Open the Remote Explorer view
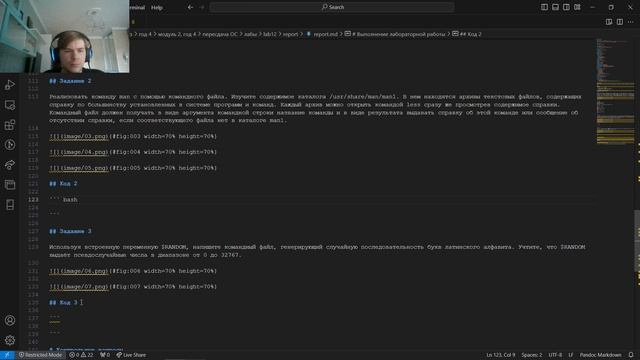This screenshot has height=360, width=640. [10, 105]
